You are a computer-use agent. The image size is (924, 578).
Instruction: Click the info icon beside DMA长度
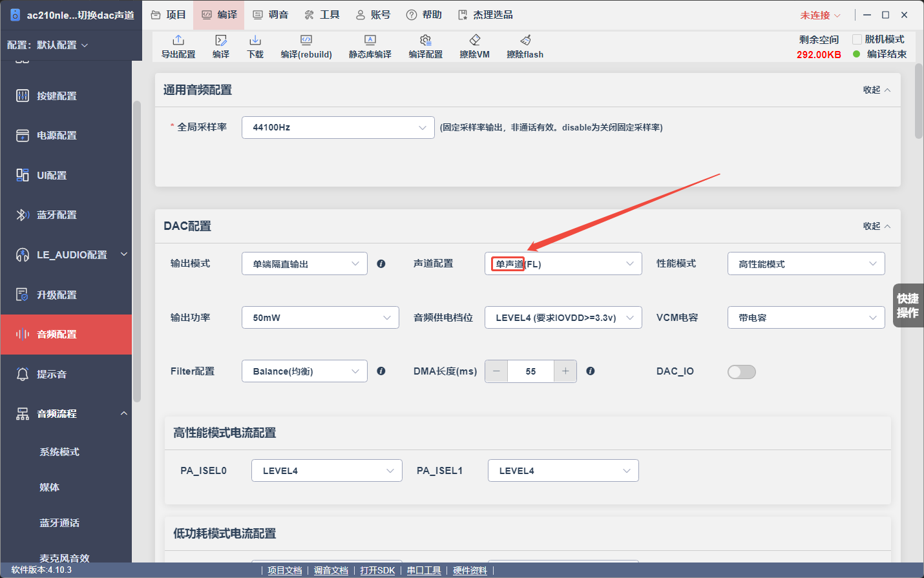pyautogui.click(x=591, y=371)
